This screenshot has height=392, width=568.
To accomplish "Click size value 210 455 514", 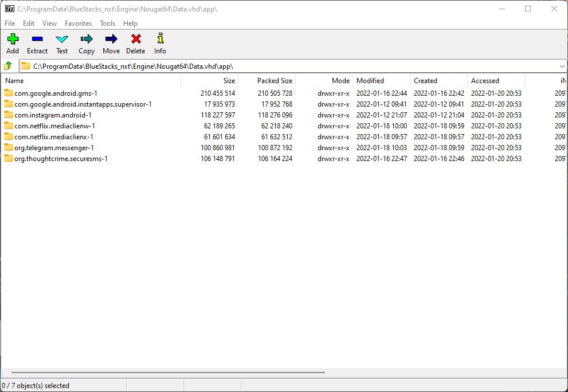I will 218,93.
